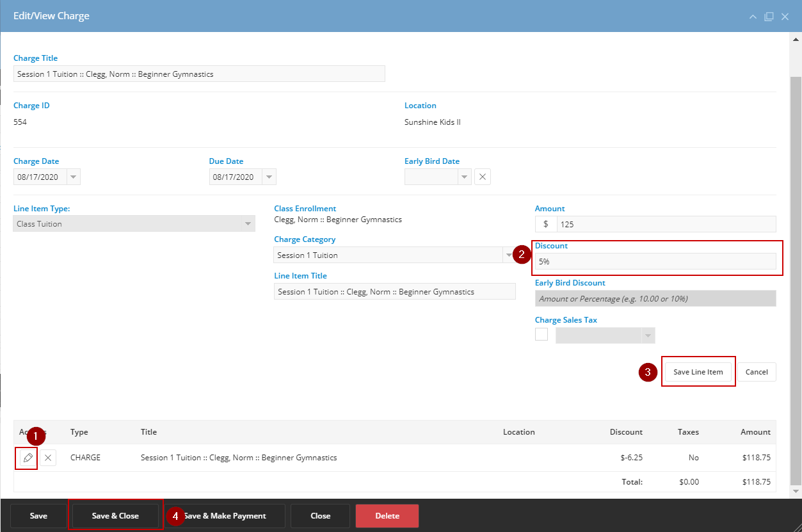Click the 'Clegg, Norm :: Beginner Gymnastics' enrollment text
Image resolution: width=802 pixels, height=532 pixels.
(x=338, y=220)
